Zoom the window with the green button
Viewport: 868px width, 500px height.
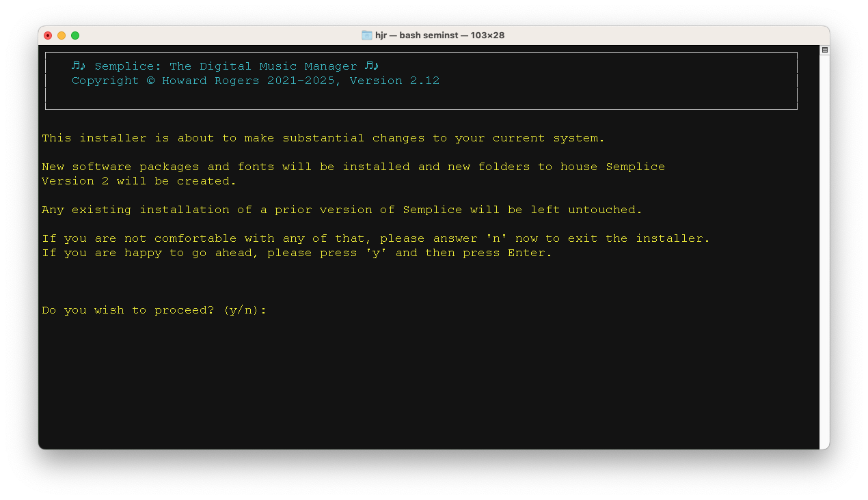coord(75,36)
